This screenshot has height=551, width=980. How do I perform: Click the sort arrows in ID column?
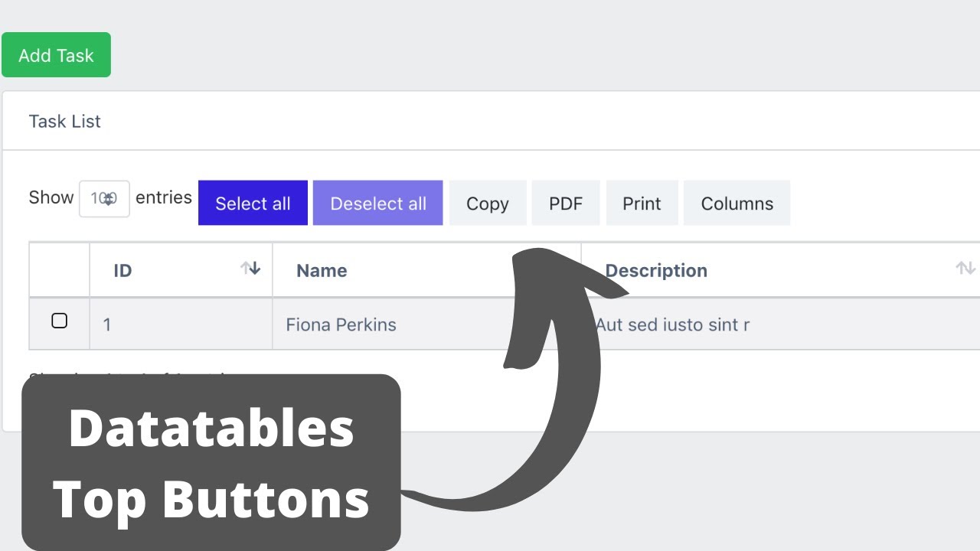250,268
